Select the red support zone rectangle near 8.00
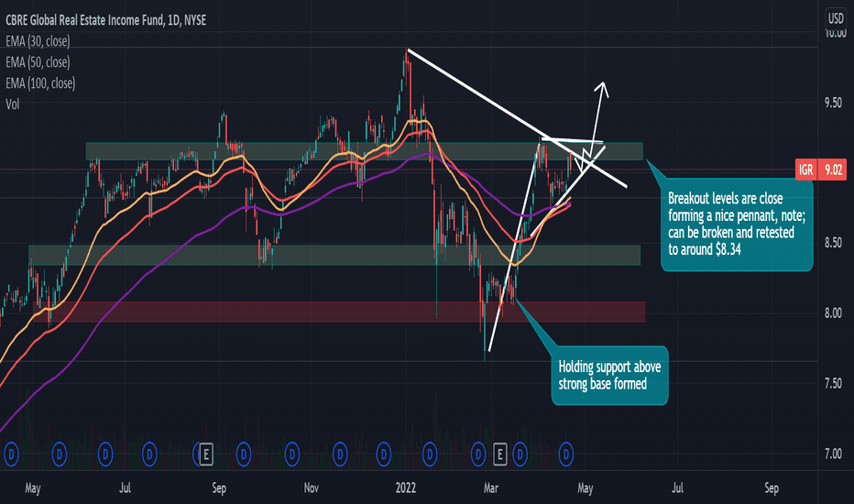The height and width of the screenshot is (504, 854). click(339, 312)
